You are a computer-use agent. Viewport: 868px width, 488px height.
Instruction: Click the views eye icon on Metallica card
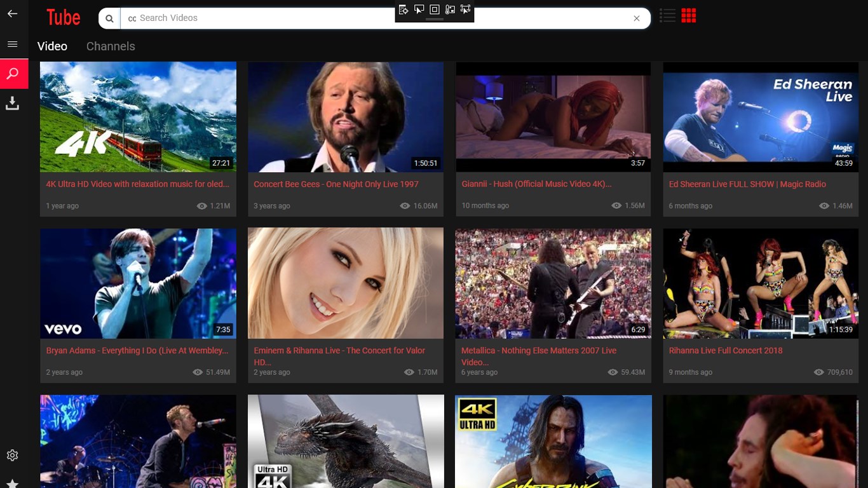613,372
